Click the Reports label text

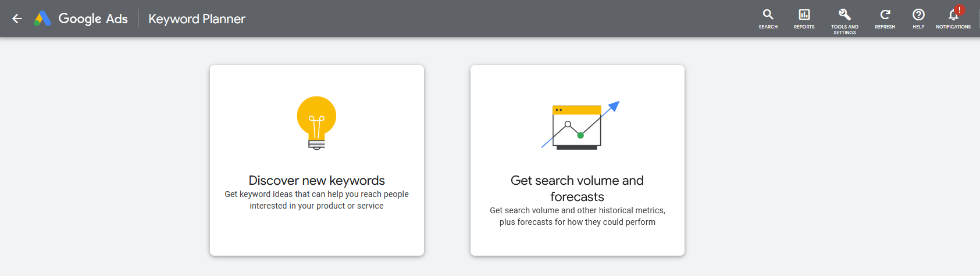(x=804, y=27)
